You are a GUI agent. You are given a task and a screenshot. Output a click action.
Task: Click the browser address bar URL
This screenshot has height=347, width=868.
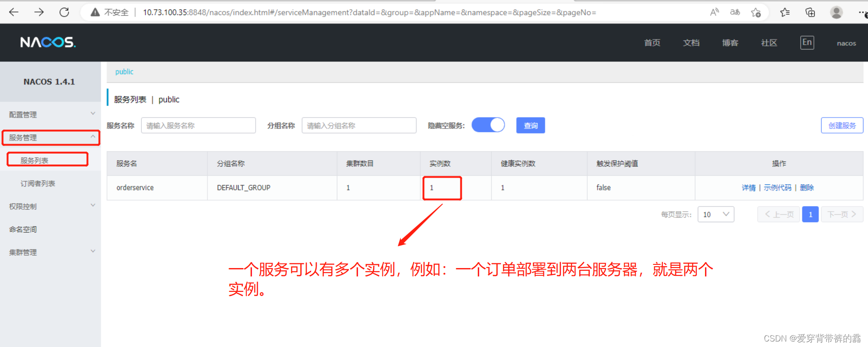coord(370,12)
